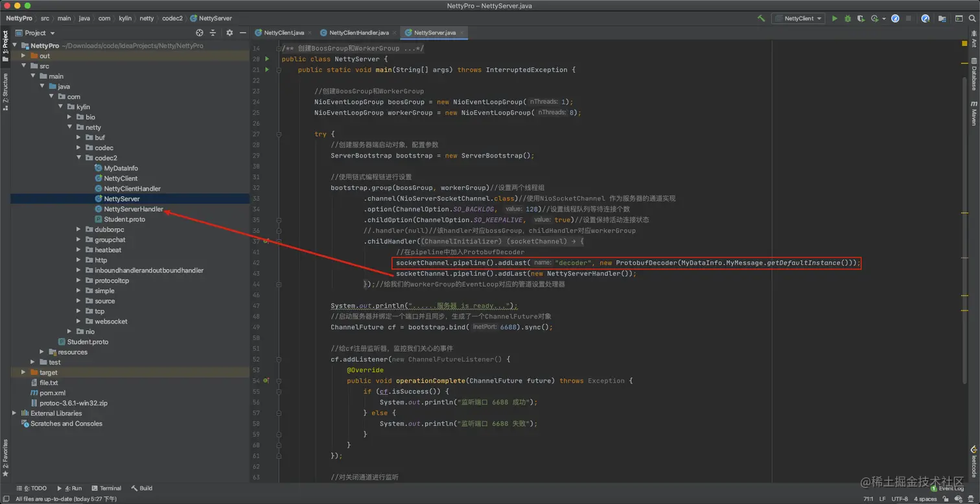Toggle the Maven tool window button

click(x=974, y=113)
